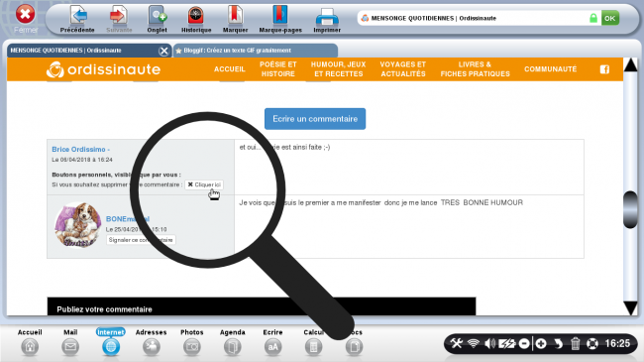Click the vertical scrollbar handle
644x362 pixels.
[x=630, y=210]
